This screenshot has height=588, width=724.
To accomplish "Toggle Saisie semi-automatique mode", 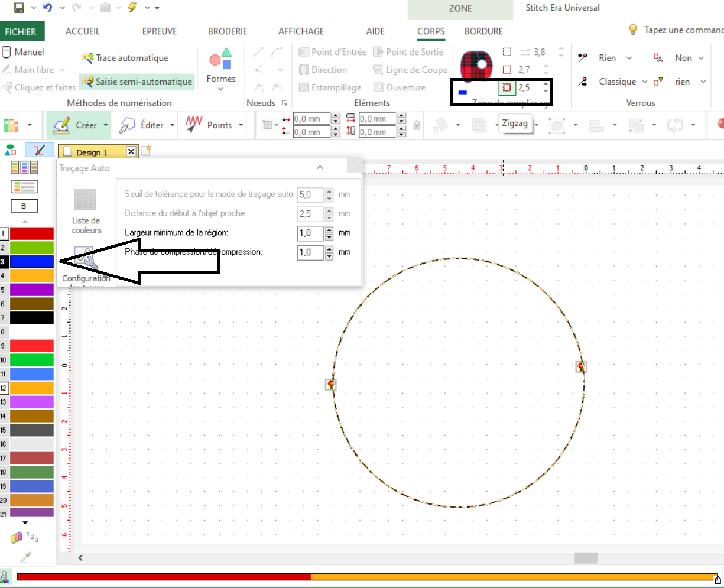I will tap(137, 82).
